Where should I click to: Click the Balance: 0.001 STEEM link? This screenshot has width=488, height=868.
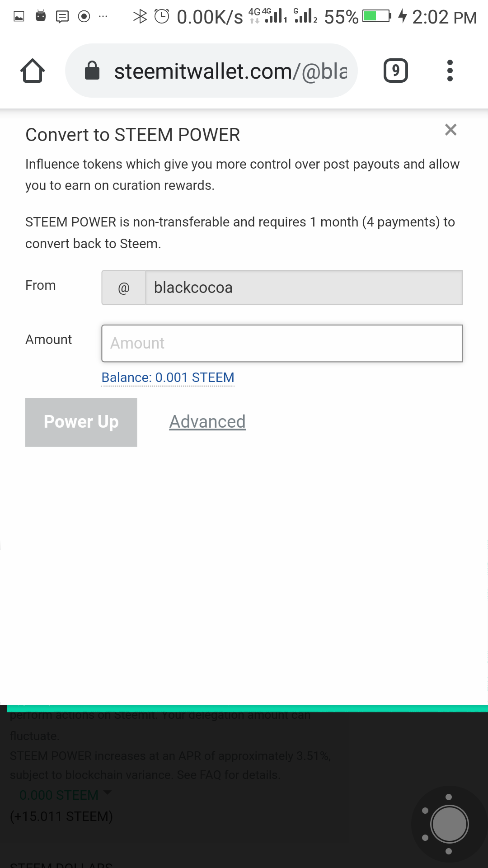168,377
